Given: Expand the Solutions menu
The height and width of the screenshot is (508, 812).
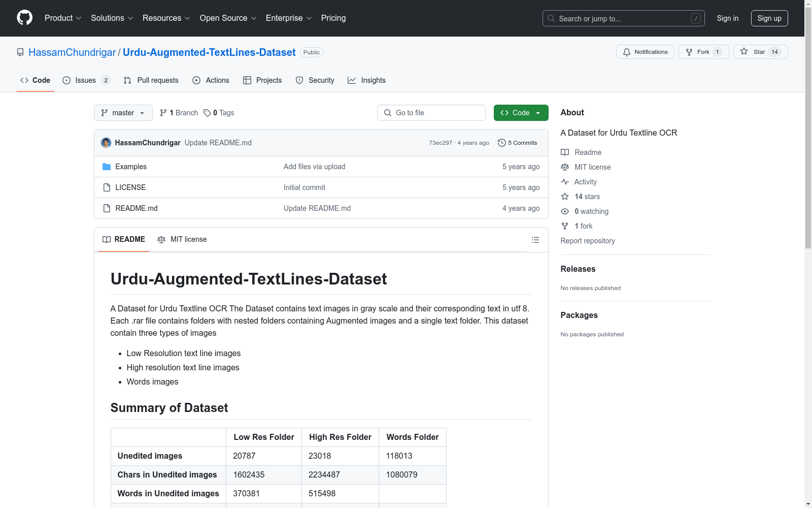Looking at the screenshot, I should click(x=112, y=18).
